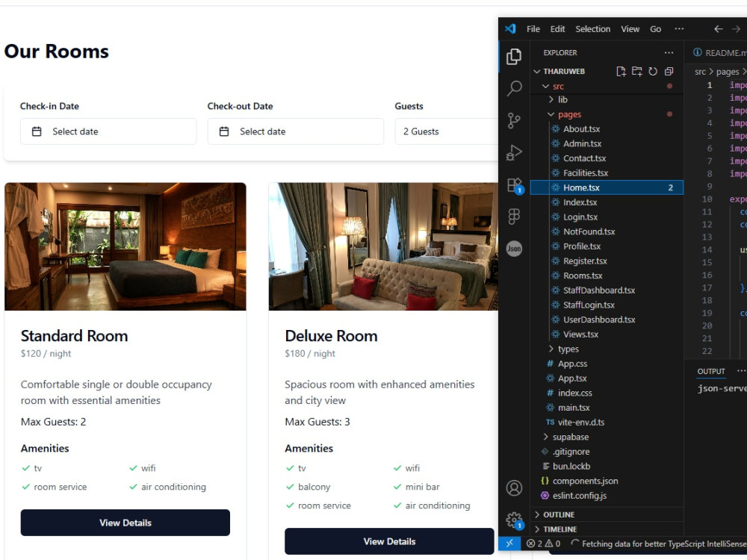Switch to the README editor tab
The width and height of the screenshot is (747, 560).
pyautogui.click(x=719, y=53)
